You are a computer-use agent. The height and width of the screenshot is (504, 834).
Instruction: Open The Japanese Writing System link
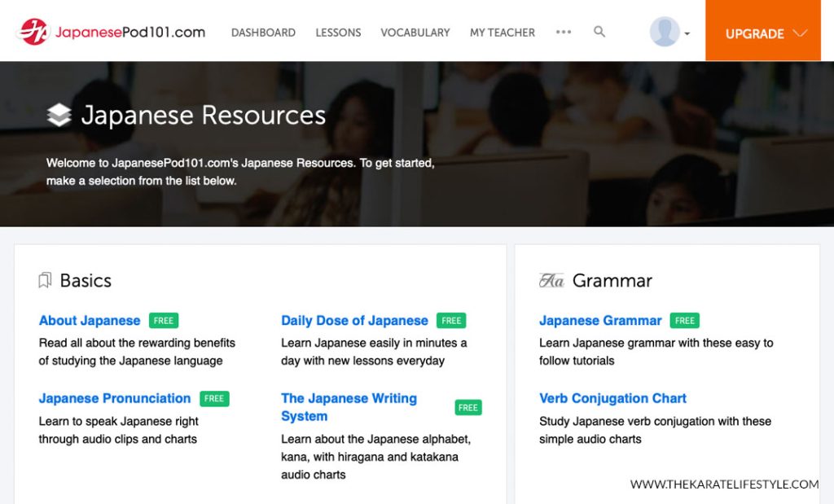[349, 407]
